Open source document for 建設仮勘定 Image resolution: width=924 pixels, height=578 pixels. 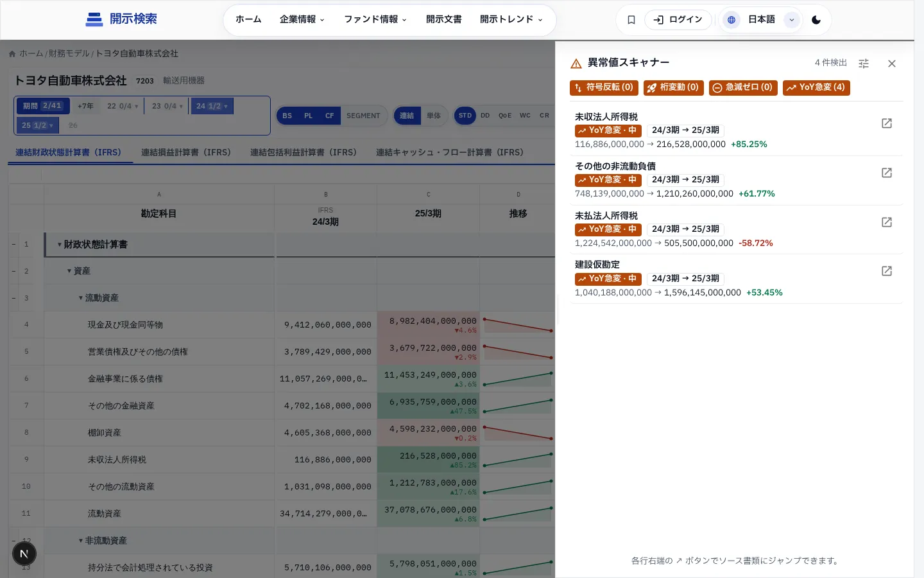tap(887, 271)
